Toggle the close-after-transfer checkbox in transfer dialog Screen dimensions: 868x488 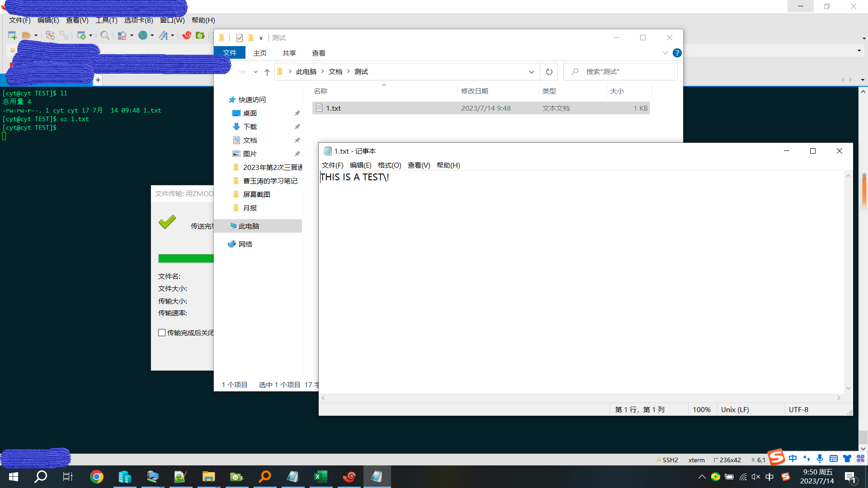click(162, 333)
